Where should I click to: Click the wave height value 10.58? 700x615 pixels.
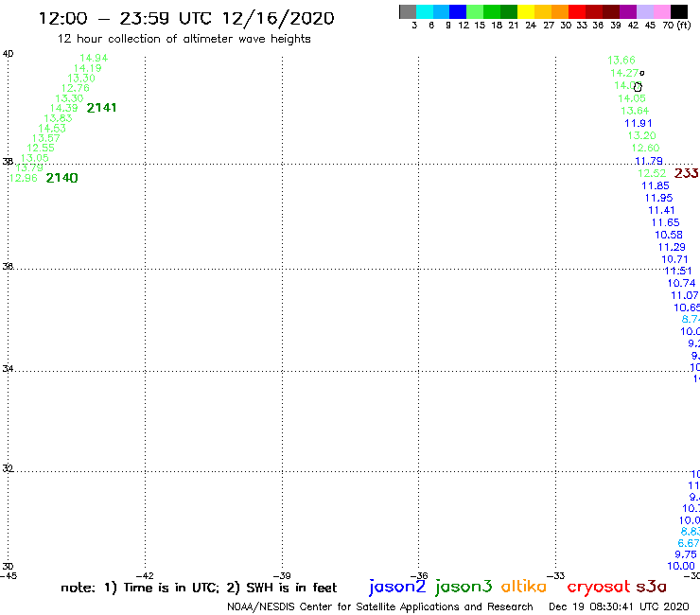(669, 235)
